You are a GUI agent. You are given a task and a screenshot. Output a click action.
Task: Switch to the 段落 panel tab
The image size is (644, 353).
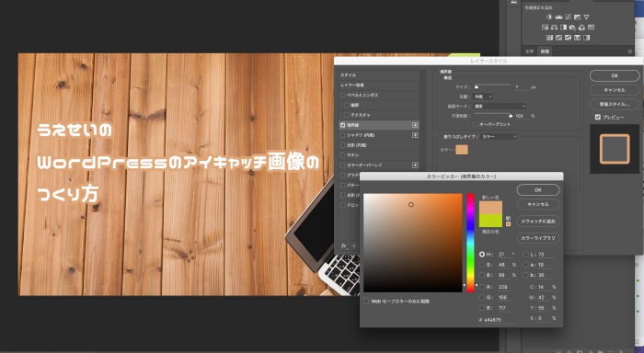(x=545, y=51)
